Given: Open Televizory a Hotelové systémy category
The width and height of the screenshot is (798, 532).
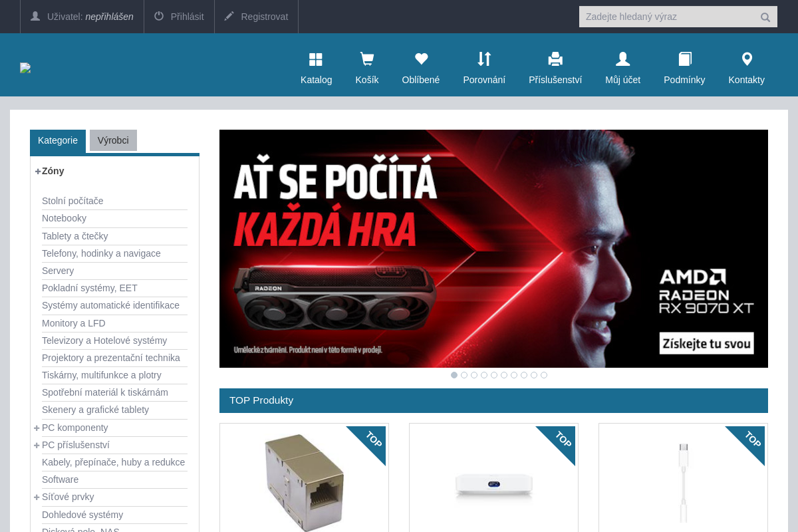Looking at the screenshot, I should pos(104,340).
